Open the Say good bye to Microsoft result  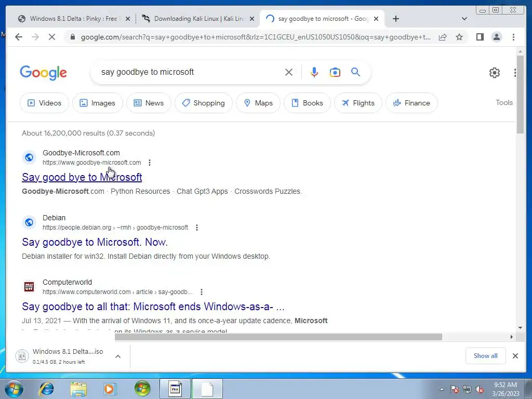tap(82, 177)
